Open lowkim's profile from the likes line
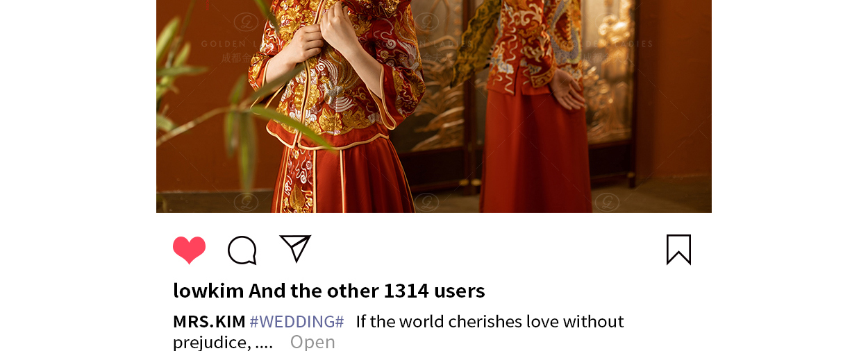This screenshot has width=868, height=351. (x=208, y=291)
